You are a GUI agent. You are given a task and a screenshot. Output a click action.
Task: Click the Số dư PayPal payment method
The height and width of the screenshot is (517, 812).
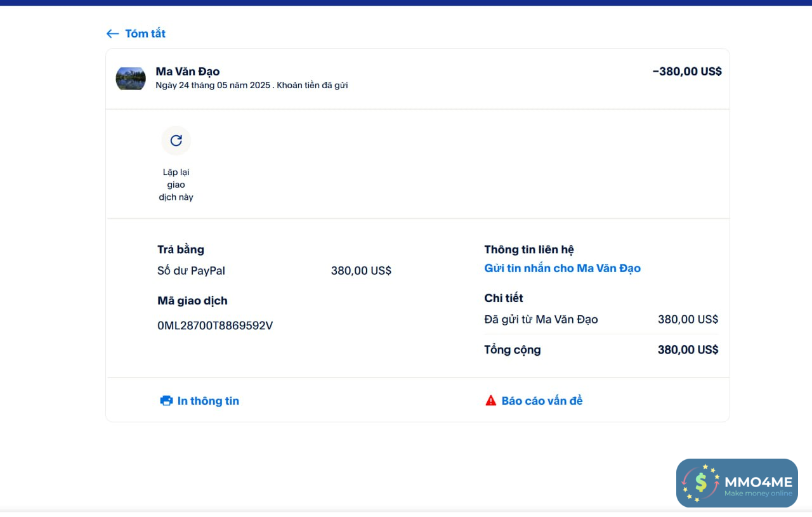pyautogui.click(x=191, y=271)
